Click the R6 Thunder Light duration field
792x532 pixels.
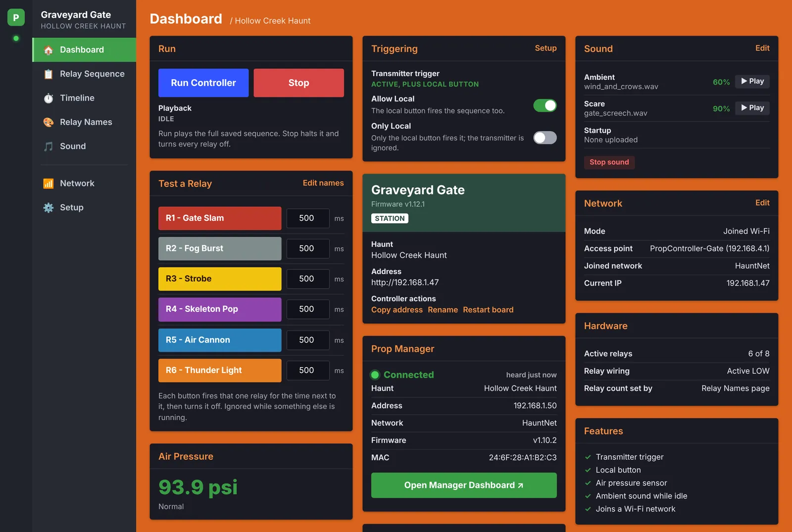[308, 370]
